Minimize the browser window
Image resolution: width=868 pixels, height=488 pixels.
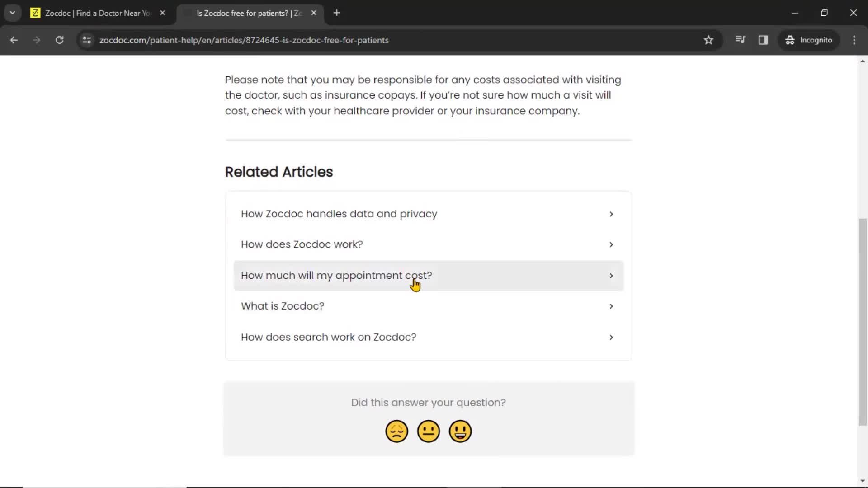pos(795,13)
